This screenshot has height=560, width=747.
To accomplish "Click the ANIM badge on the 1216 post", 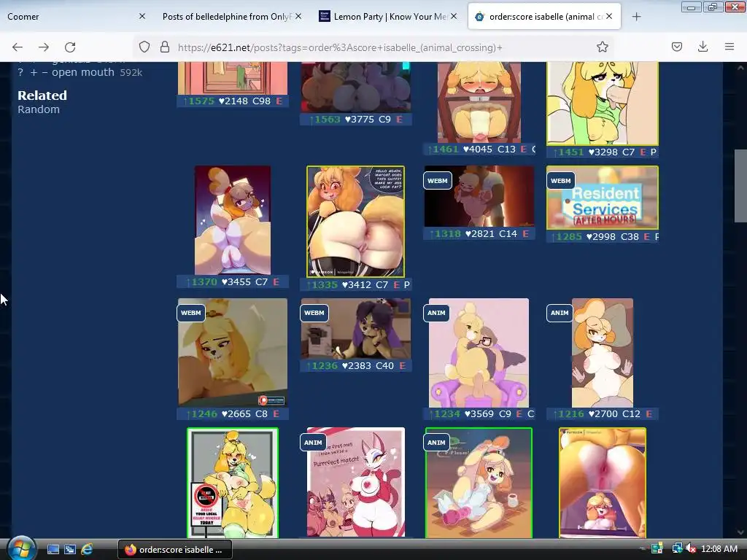I will pos(560,313).
